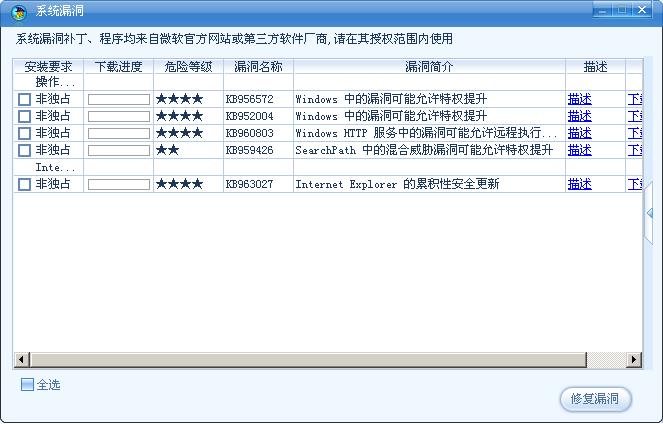Minimize the 系统漏洞 window
The image size is (663, 424).
point(602,11)
